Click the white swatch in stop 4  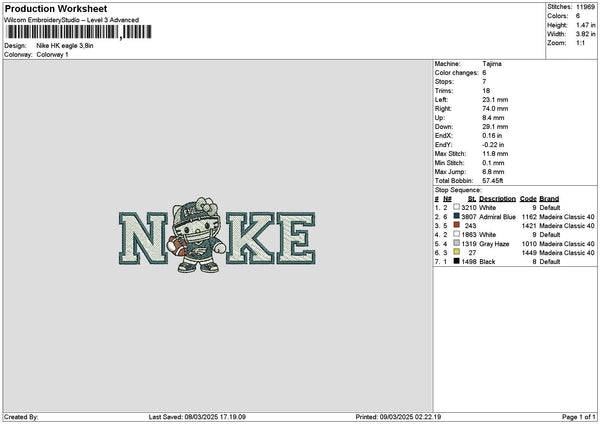(457, 234)
